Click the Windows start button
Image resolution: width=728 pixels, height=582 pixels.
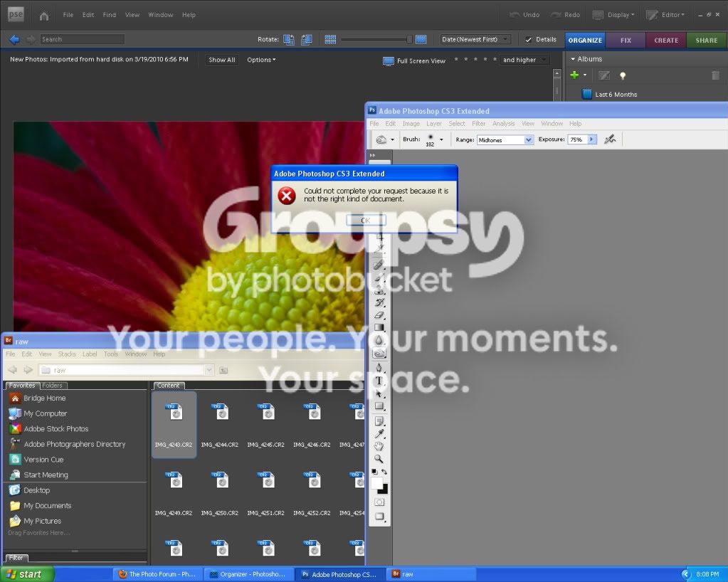[27, 574]
